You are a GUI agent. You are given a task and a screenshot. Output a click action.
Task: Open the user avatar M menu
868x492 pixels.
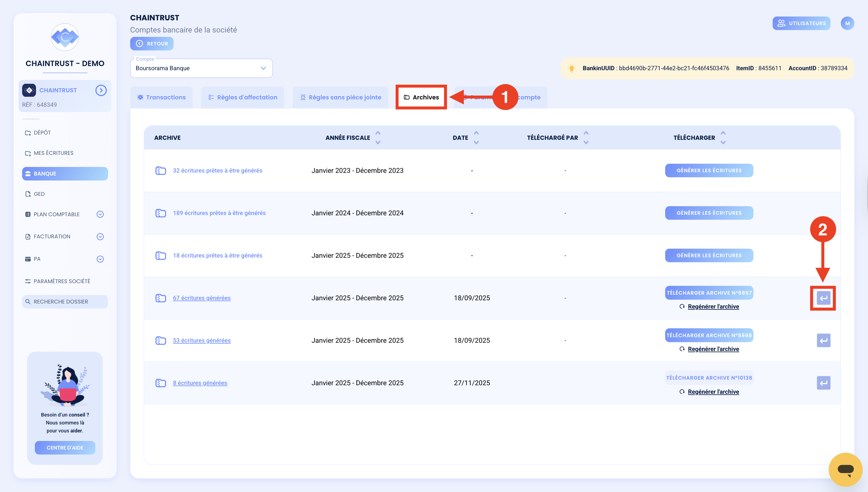(x=847, y=23)
